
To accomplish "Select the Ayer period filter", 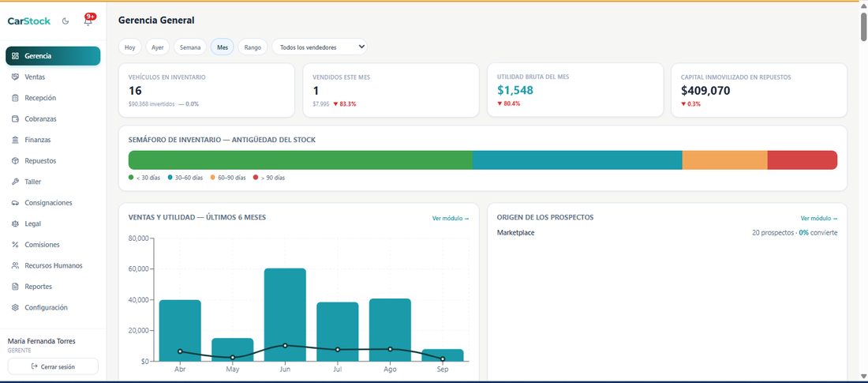I will pyautogui.click(x=158, y=47).
